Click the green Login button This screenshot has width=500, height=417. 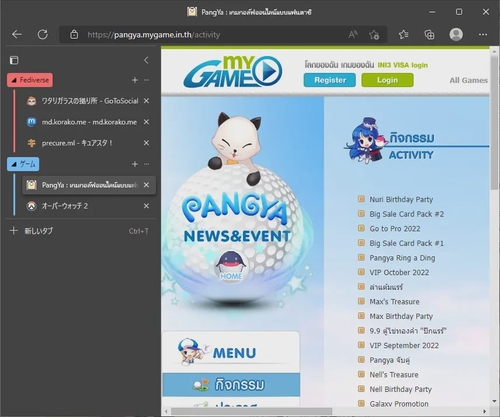pos(387,80)
